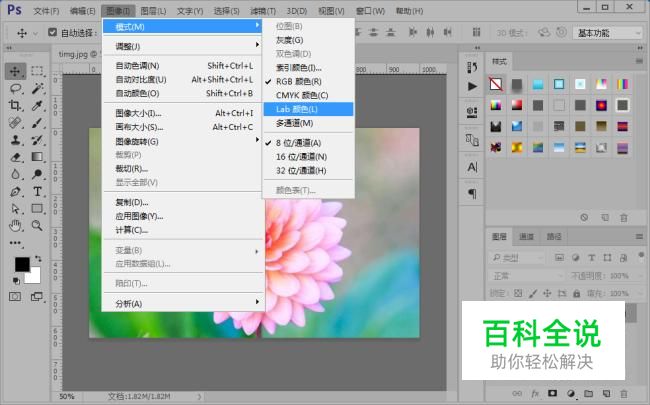Select the Crop tool

(16, 105)
